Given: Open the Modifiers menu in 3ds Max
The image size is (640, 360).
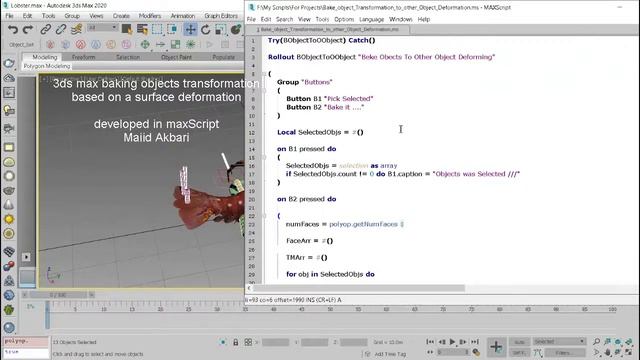Looking at the screenshot, I should tap(150, 16).
